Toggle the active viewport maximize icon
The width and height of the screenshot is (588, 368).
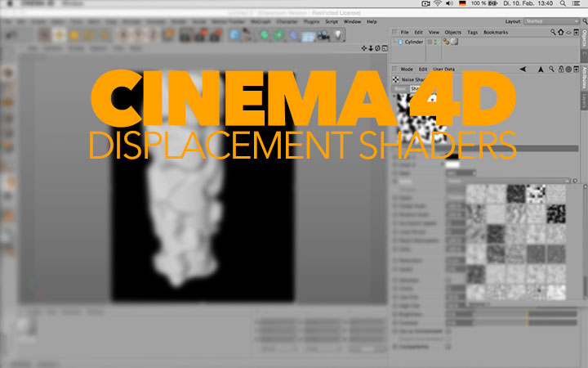(x=385, y=48)
